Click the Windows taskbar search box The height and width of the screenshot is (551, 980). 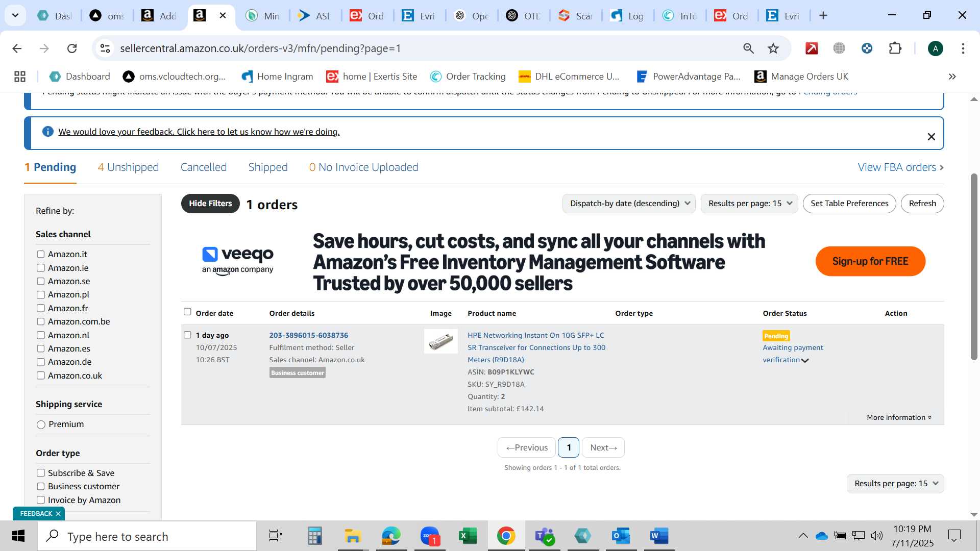147,536
